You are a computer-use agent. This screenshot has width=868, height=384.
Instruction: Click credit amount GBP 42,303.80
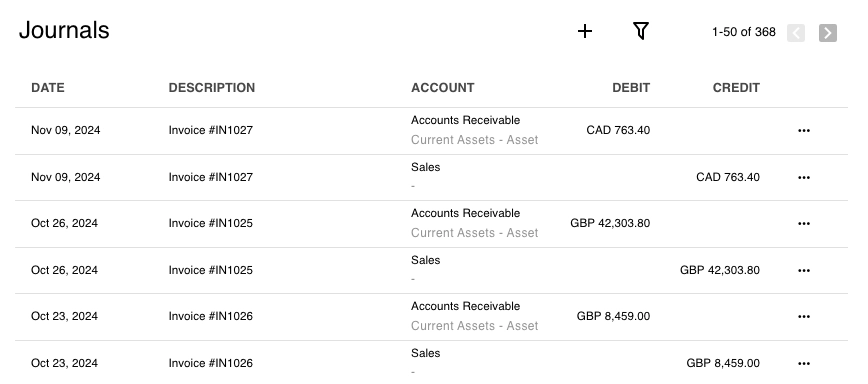pos(720,271)
